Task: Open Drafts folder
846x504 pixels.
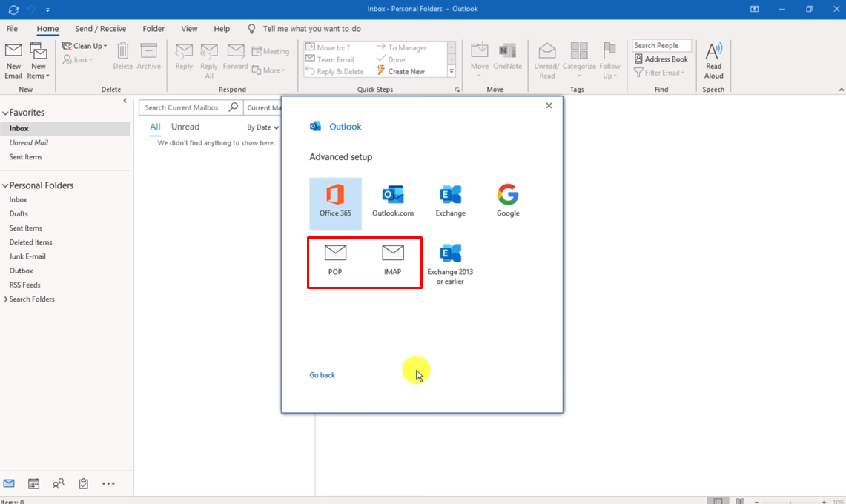Action: tap(19, 213)
